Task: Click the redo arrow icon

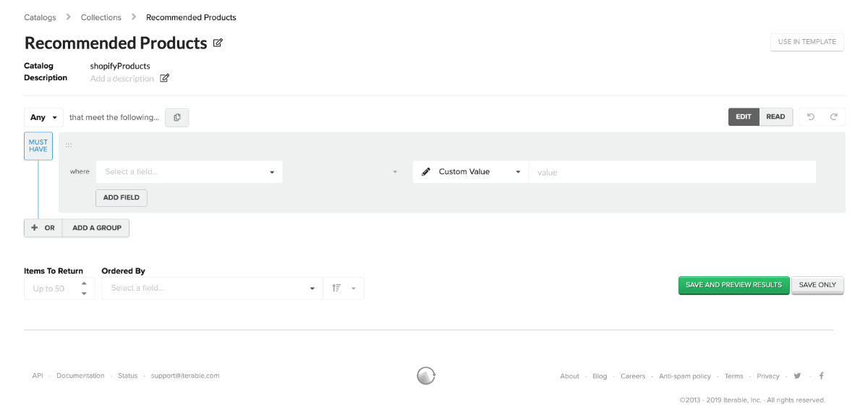Action: [833, 117]
